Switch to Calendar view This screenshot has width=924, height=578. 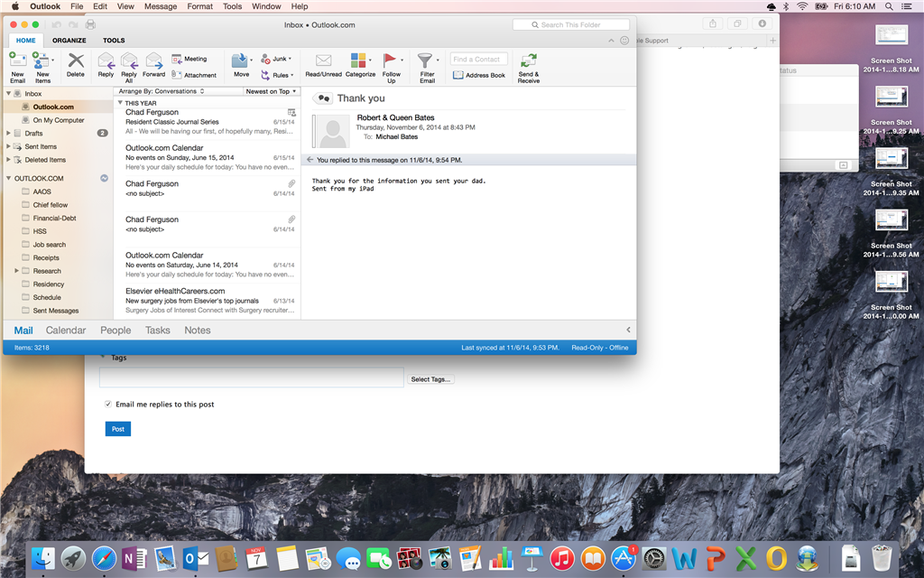point(66,331)
